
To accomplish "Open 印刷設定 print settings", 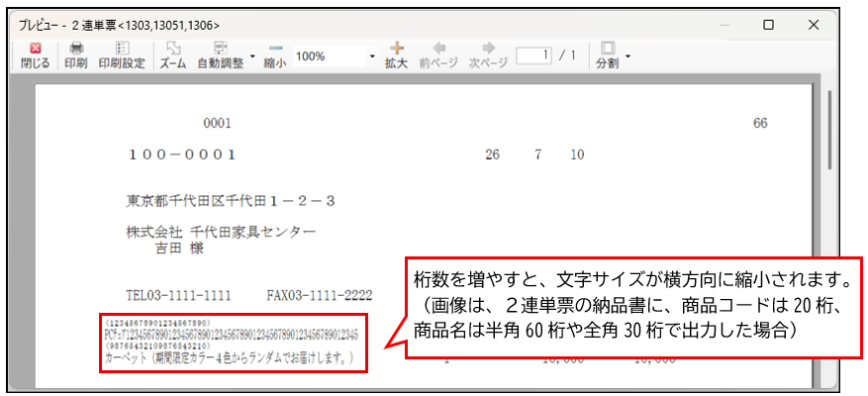I will pos(121,56).
